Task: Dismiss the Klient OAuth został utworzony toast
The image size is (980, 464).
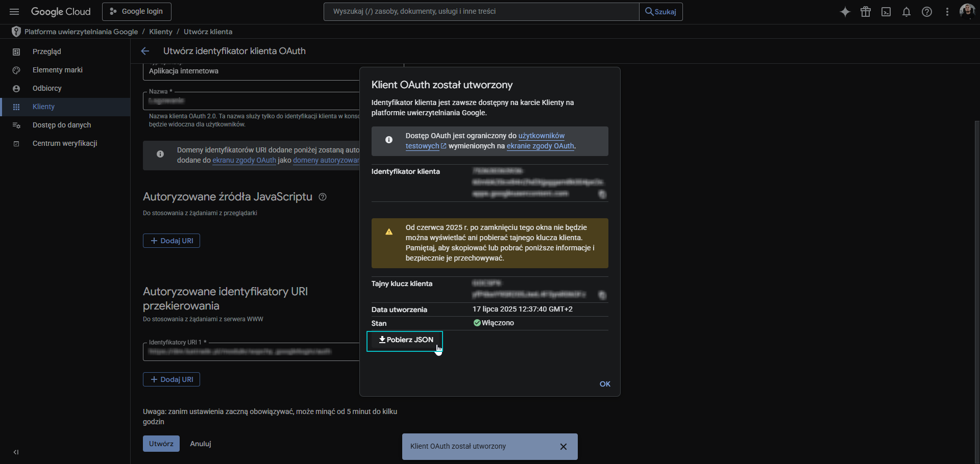Action: point(563,447)
